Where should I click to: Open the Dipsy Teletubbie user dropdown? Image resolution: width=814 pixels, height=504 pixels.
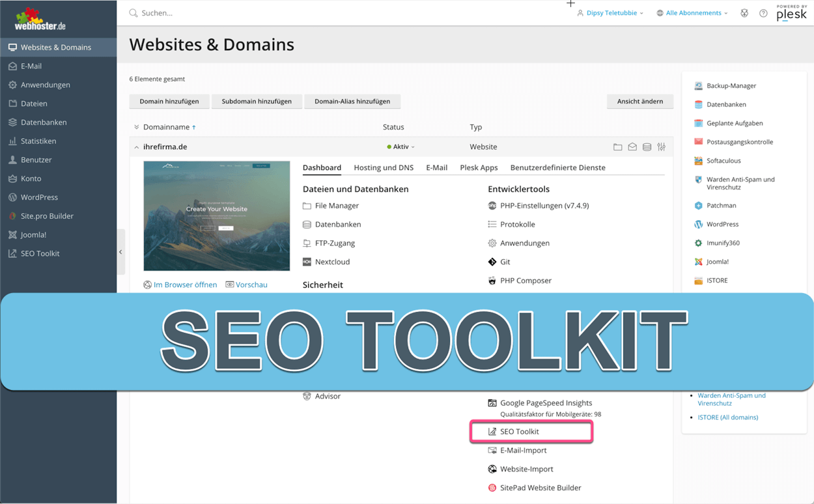[610, 13]
